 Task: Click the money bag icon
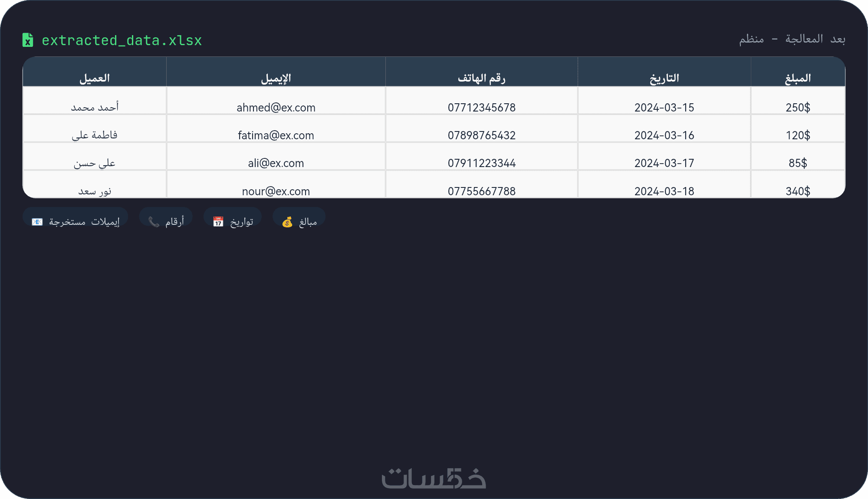click(287, 222)
